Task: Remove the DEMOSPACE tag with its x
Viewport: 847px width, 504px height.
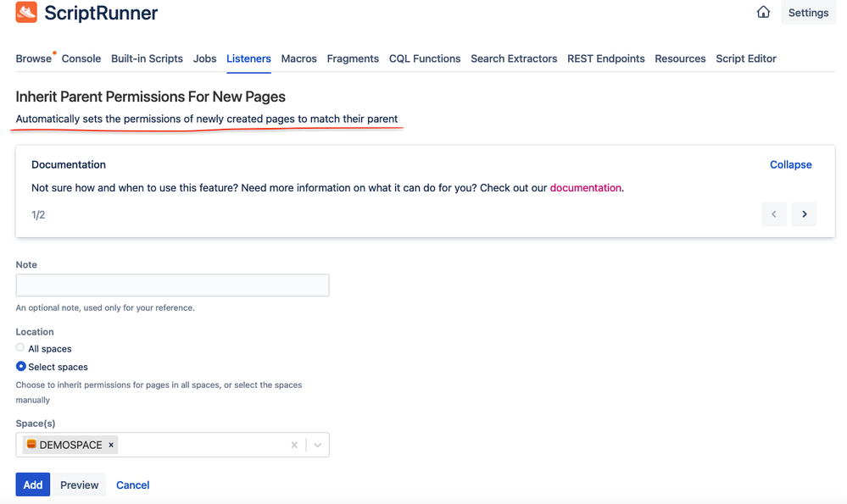Action: [x=111, y=445]
